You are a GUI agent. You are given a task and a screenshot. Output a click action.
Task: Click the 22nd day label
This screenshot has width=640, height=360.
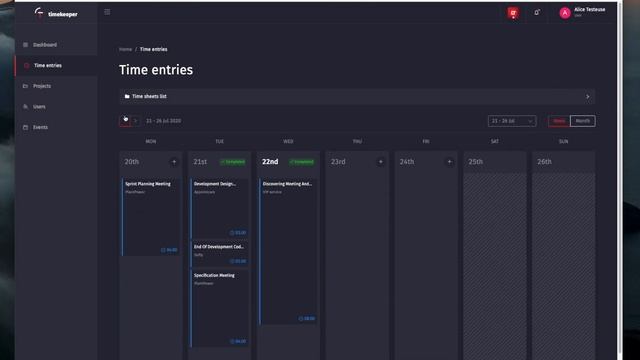tap(270, 162)
